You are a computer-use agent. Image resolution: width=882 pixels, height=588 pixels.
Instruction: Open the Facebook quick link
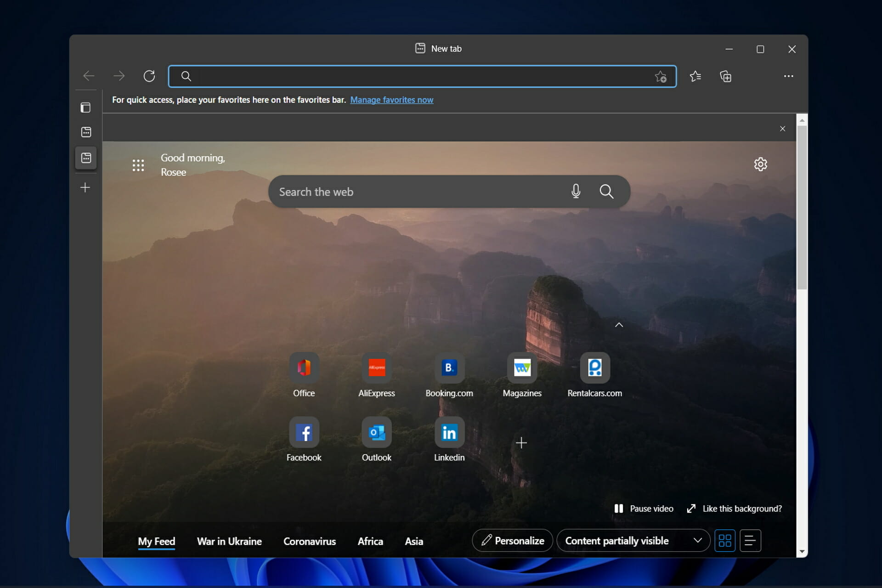(x=304, y=440)
